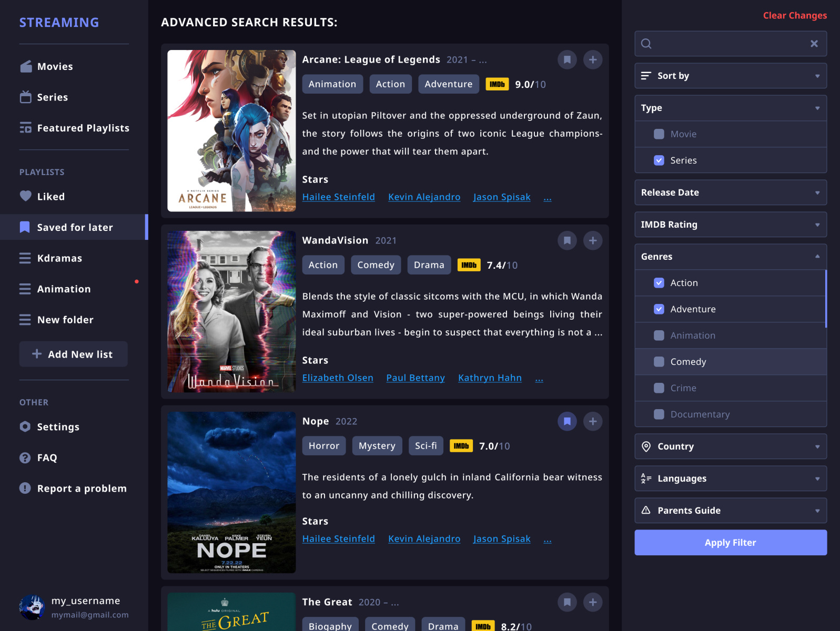Open the WandaVision poster thumbnail
Viewport: 840px width, 631px height.
click(231, 312)
